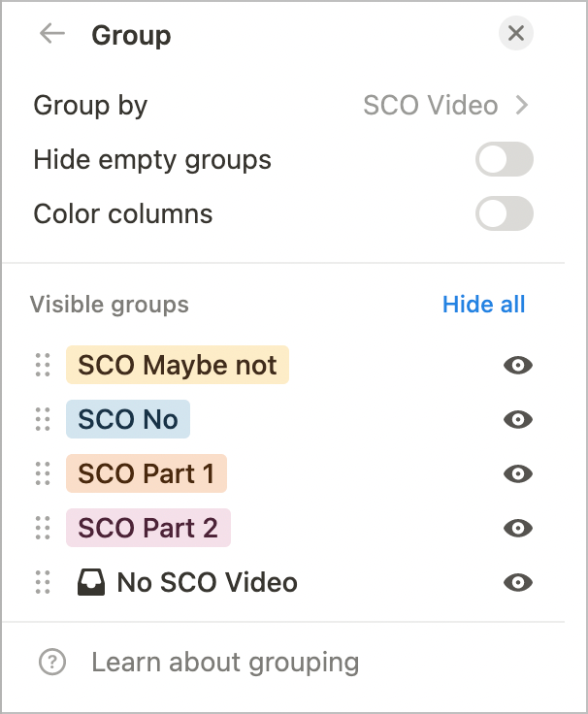
Task: Open the Group by SCO Video selector
Action: [445, 105]
